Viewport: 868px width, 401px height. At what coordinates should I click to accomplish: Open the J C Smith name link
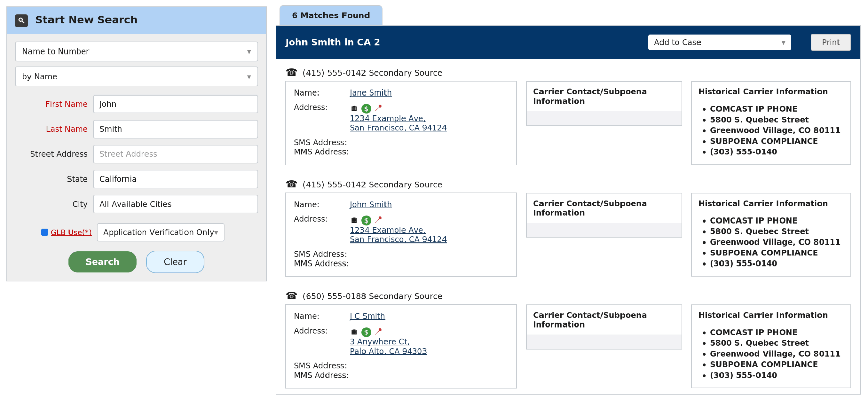(367, 316)
